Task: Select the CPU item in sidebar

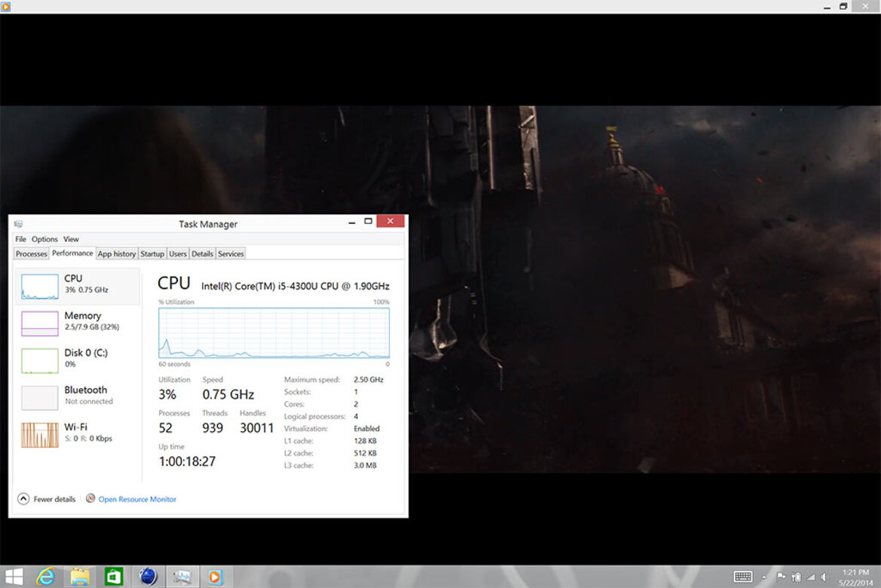Action: coord(78,286)
